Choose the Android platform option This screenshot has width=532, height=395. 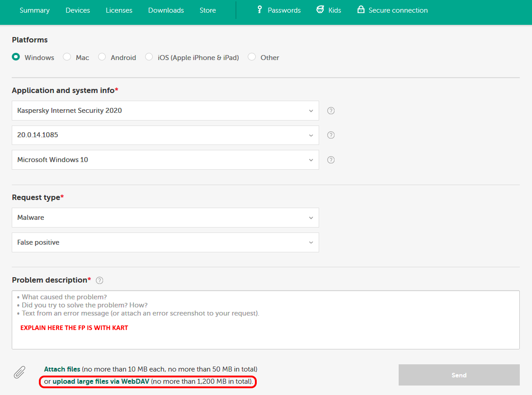point(102,56)
